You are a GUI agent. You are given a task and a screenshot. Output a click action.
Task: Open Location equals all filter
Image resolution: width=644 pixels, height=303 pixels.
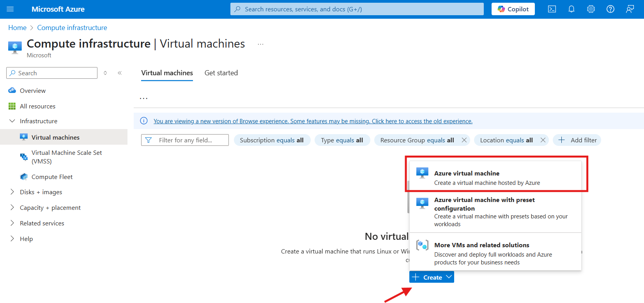[506, 140]
